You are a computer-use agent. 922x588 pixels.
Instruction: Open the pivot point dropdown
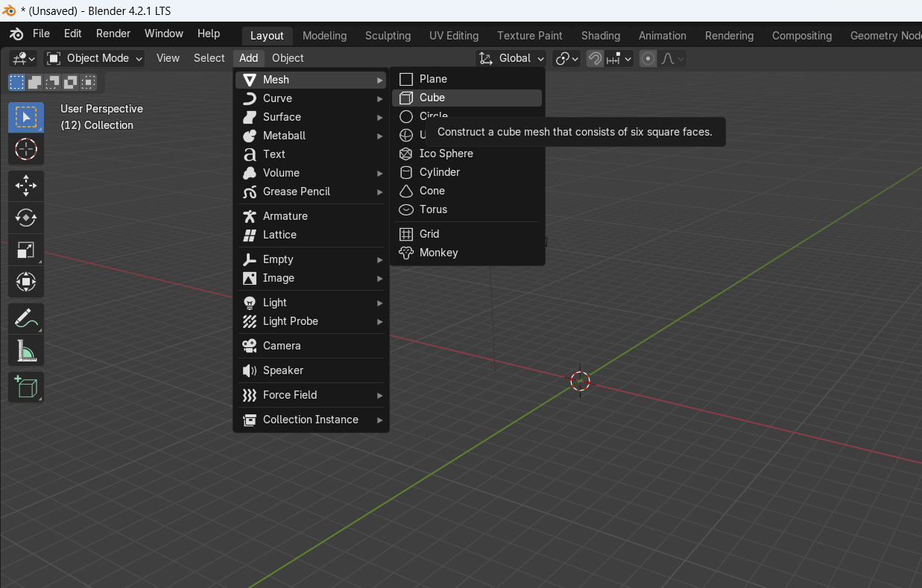click(566, 58)
